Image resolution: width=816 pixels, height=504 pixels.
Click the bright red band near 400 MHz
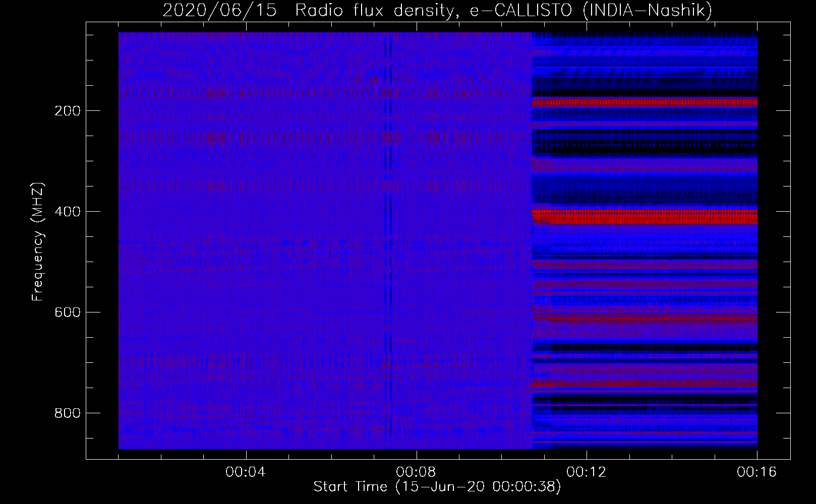[x=645, y=217]
